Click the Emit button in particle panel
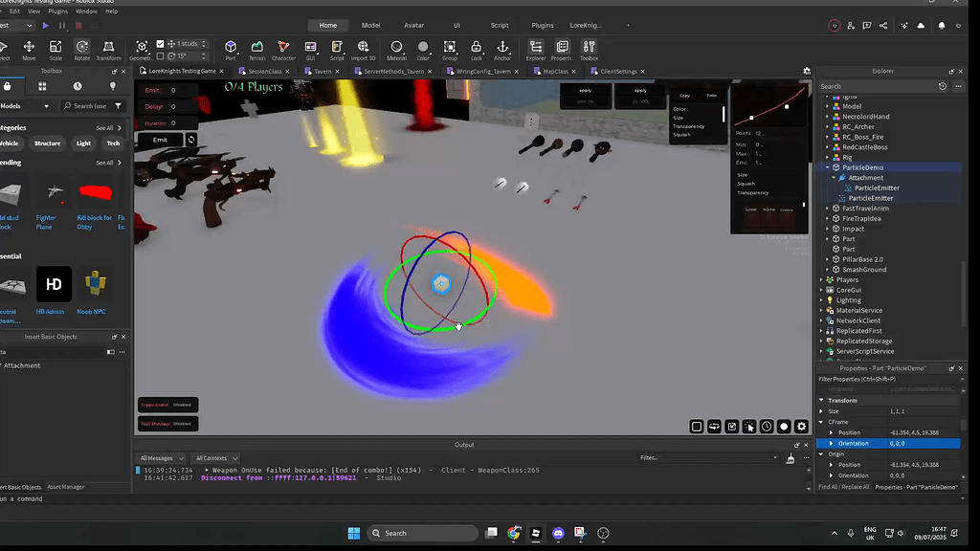The width and height of the screenshot is (980, 551). click(x=160, y=139)
